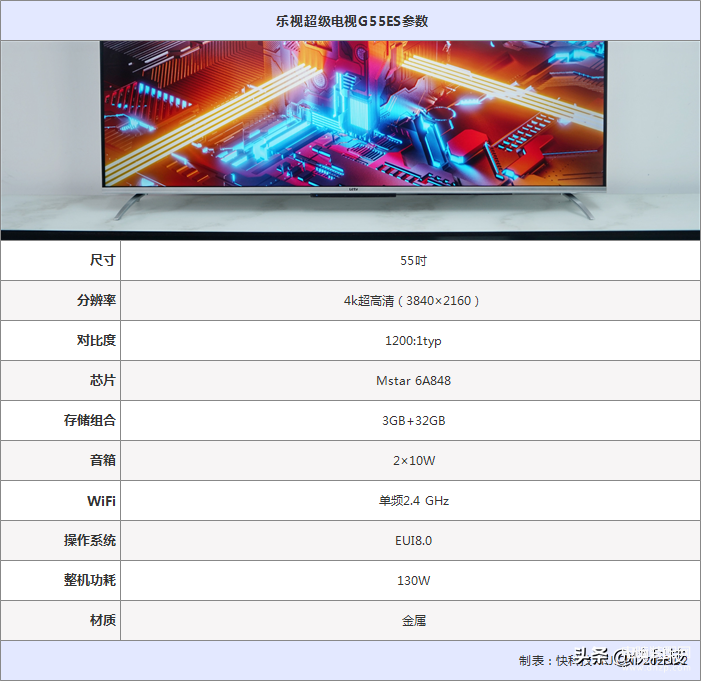Click the '制表' credit text in footer
The width and height of the screenshot is (701, 681).
tap(601, 660)
